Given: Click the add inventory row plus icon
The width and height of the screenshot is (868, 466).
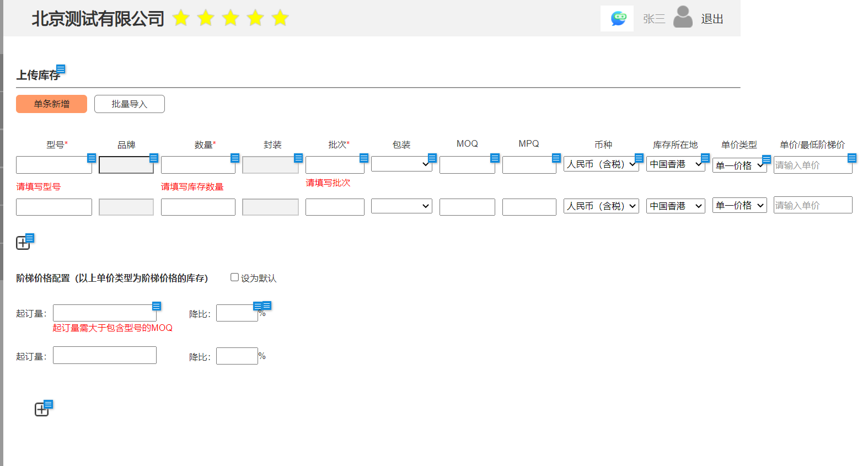Looking at the screenshot, I should click(23, 243).
